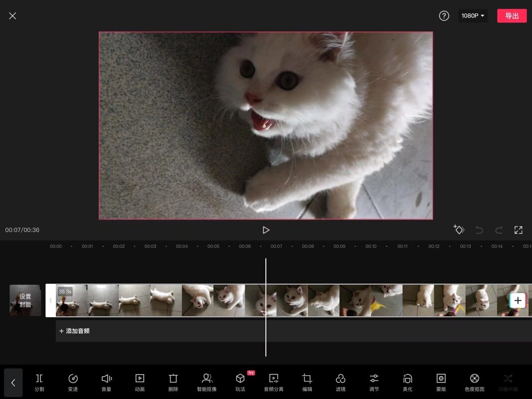This screenshot has width=532, height=399.
Task: Open the 音量 (volume) setting
Action: pyautogui.click(x=106, y=382)
